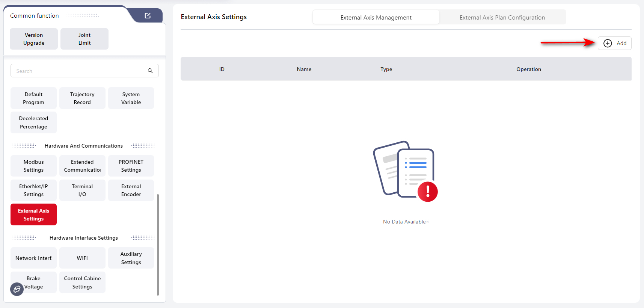
Task: Open Trajectory Record function
Action: (x=82, y=98)
